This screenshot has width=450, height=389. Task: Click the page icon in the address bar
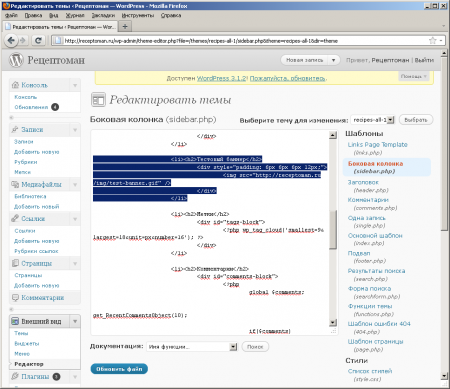pyautogui.click(x=58, y=41)
